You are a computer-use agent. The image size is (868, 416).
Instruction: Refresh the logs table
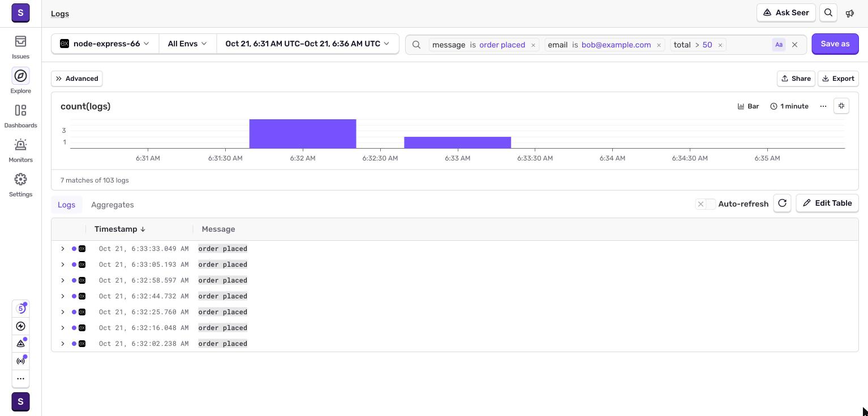pos(782,203)
